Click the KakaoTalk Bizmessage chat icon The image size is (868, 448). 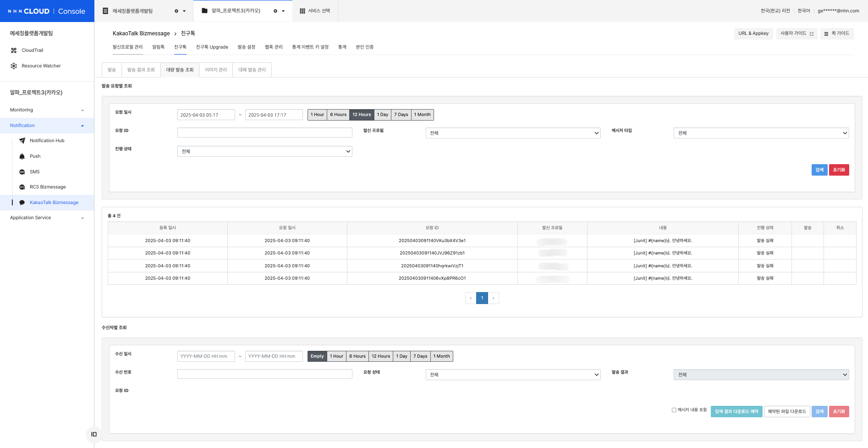pos(22,203)
